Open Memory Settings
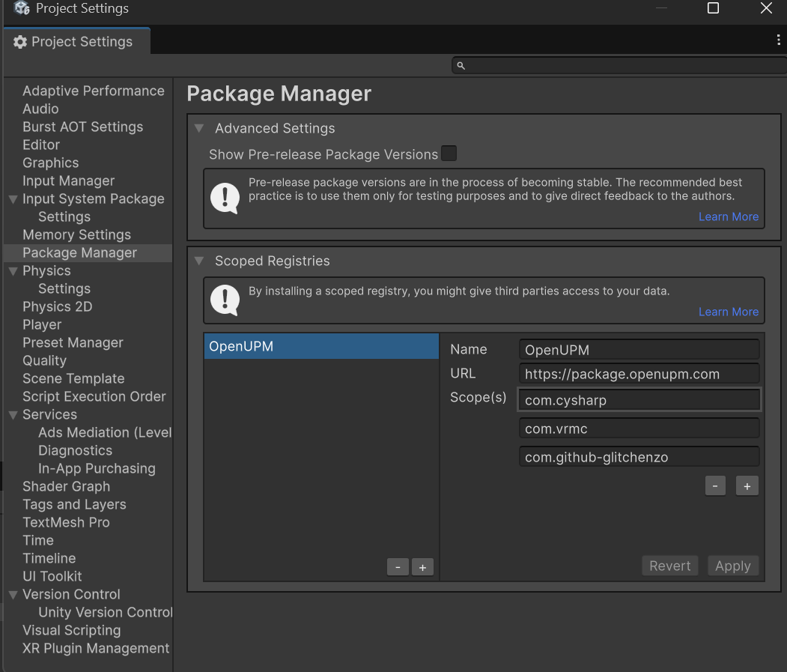Viewport: 787px width, 672px height. pos(77,235)
